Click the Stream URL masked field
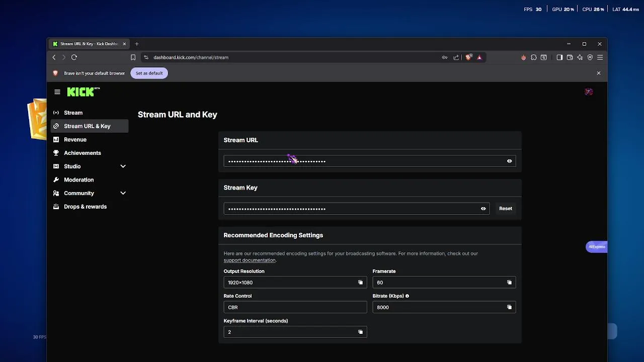This screenshot has height=362, width=644. pos(370,161)
